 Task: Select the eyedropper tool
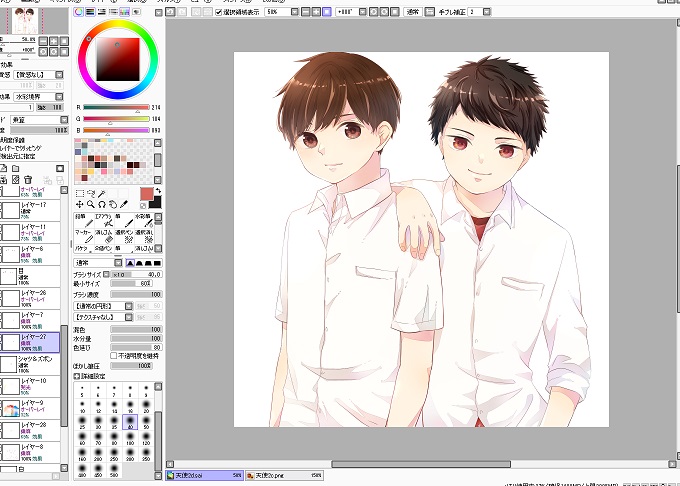[124, 204]
